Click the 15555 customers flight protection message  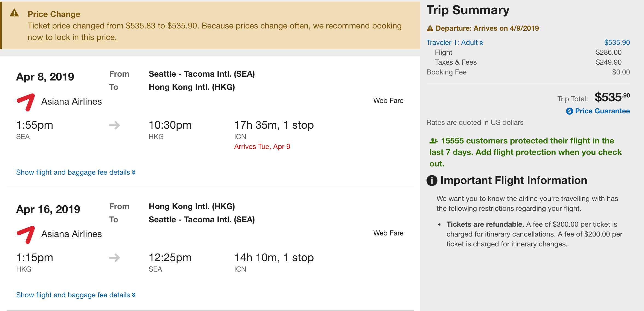click(525, 152)
